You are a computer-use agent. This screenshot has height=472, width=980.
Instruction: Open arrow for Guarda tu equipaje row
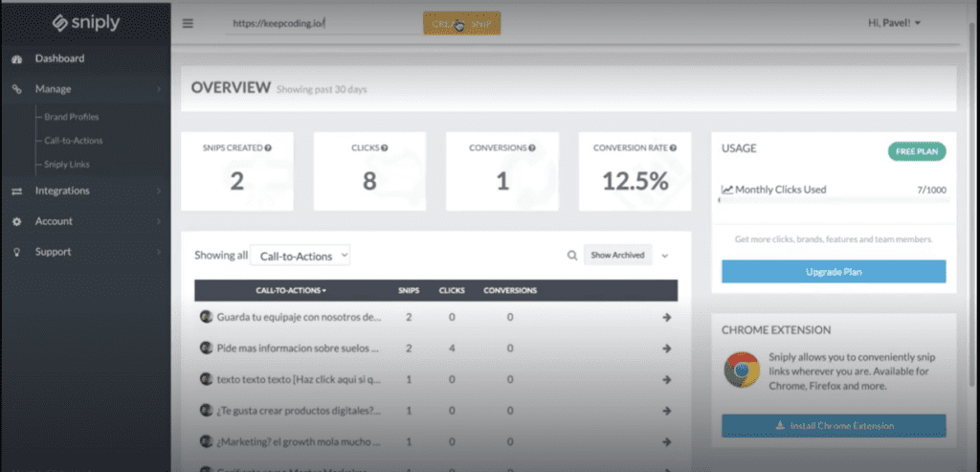click(x=667, y=317)
